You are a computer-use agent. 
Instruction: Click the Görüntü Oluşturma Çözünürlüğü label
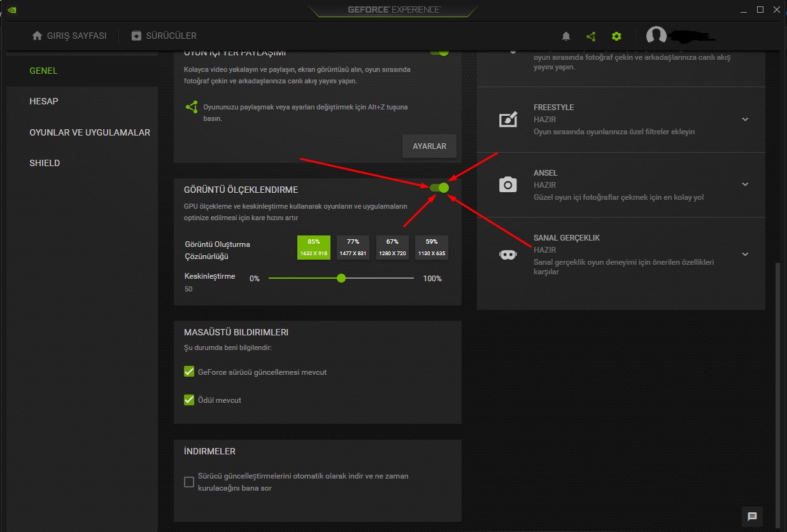click(217, 250)
